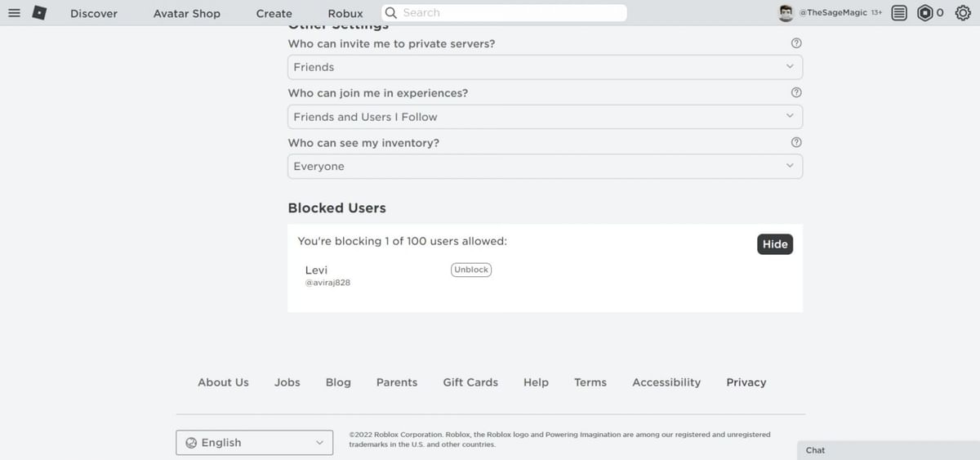The width and height of the screenshot is (980, 460).
Task: Show help for inventory visibility
Action: click(x=797, y=142)
